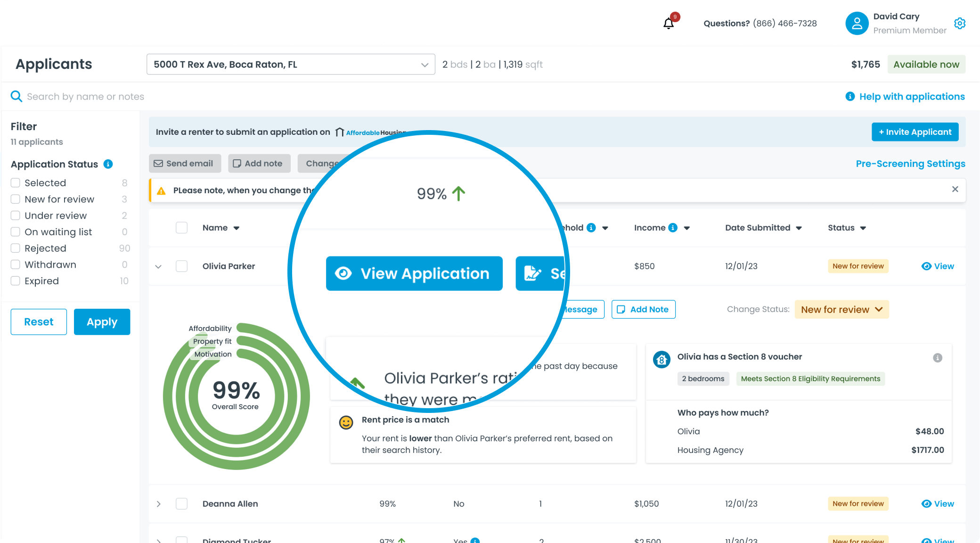980x543 pixels.
Task: Click the search by name field
Action: (85, 97)
